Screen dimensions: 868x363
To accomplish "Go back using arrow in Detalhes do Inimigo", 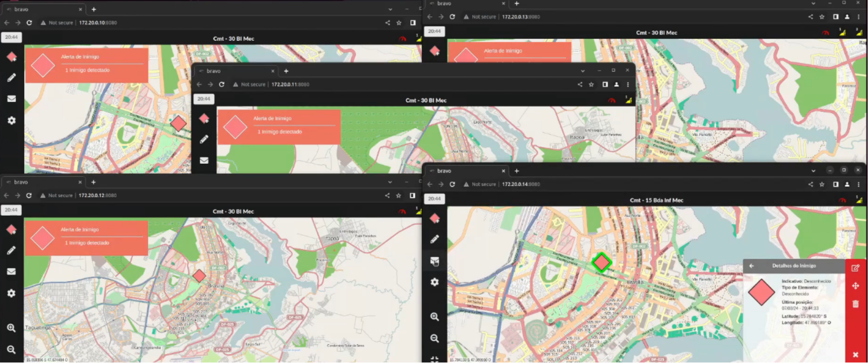I will [x=751, y=266].
